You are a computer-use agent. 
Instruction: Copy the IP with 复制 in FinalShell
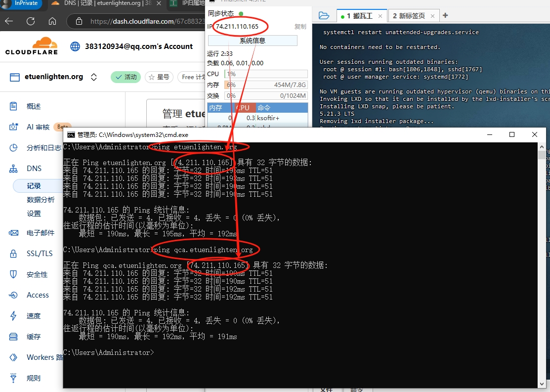(x=300, y=26)
